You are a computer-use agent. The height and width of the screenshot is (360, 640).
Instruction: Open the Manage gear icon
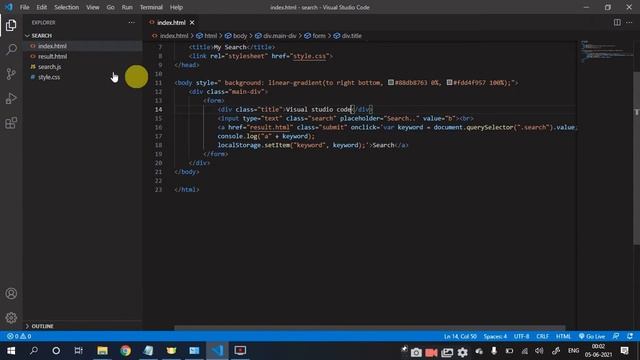[11, 318]
